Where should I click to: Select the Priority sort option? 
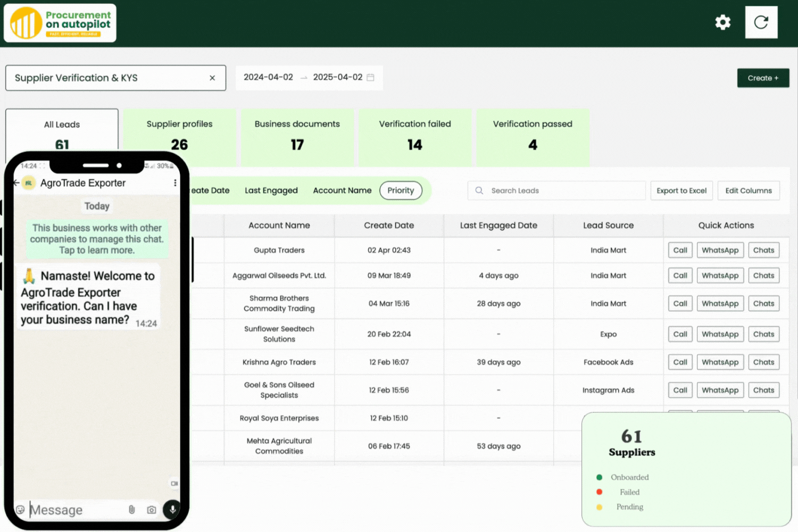point(401,190)
